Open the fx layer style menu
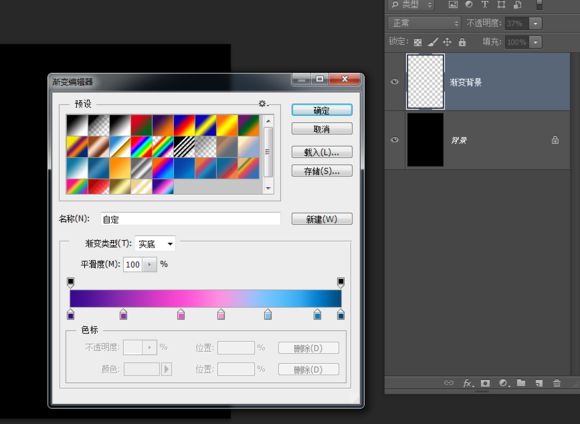 tap(468, 383)
